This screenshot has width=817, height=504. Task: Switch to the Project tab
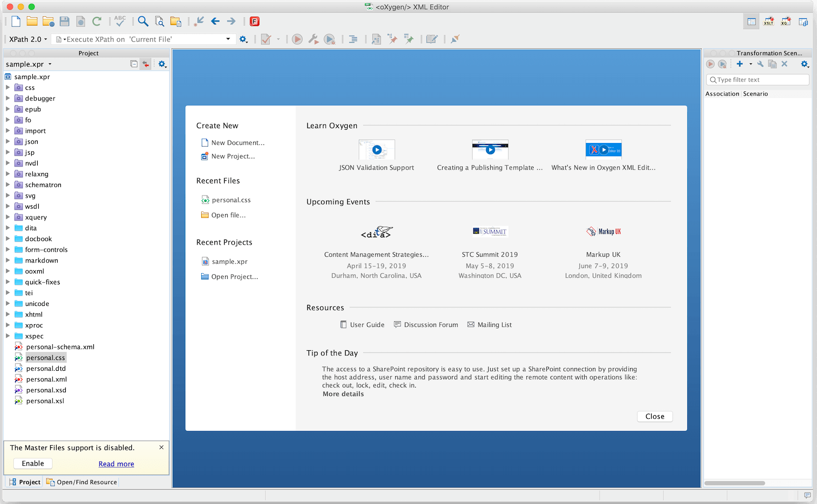click(x=25, y=482)
